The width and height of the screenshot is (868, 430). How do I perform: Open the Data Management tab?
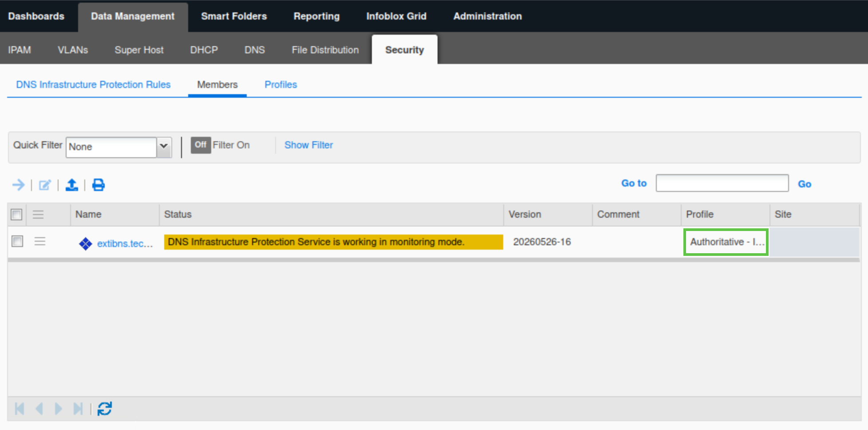click(133, 16)
